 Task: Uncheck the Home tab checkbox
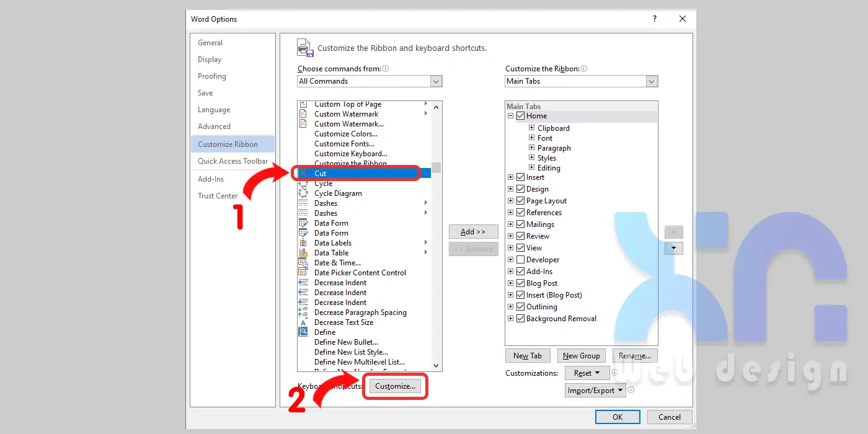(521, 116)
